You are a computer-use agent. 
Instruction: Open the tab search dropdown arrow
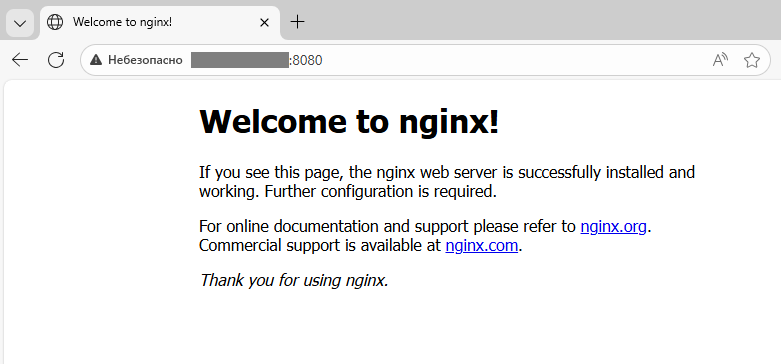tap(20, 23)
